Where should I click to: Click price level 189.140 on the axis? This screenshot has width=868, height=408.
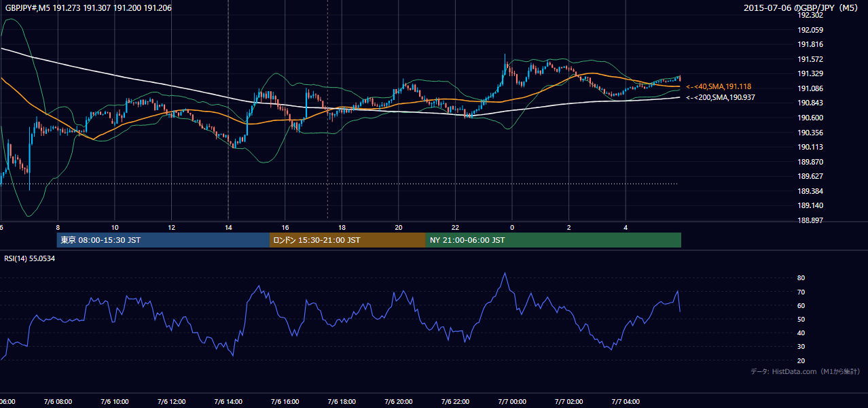click(810, 205)
